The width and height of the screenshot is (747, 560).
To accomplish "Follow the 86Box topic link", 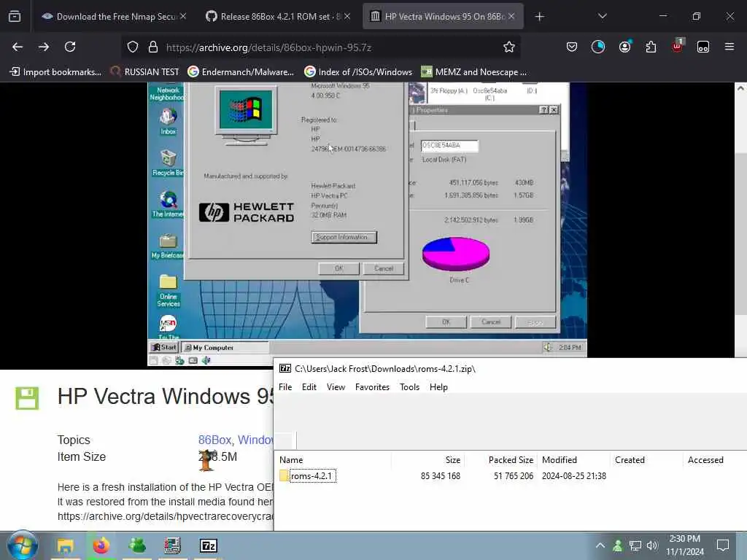I will pyautogui.click(x=215, y=440).
